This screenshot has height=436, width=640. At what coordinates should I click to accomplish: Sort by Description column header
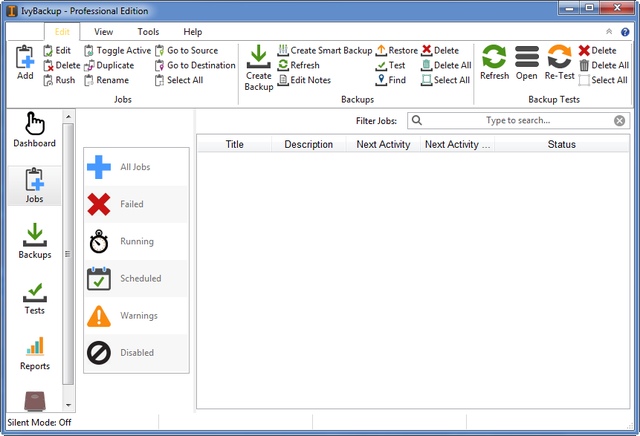pos(309,145)
